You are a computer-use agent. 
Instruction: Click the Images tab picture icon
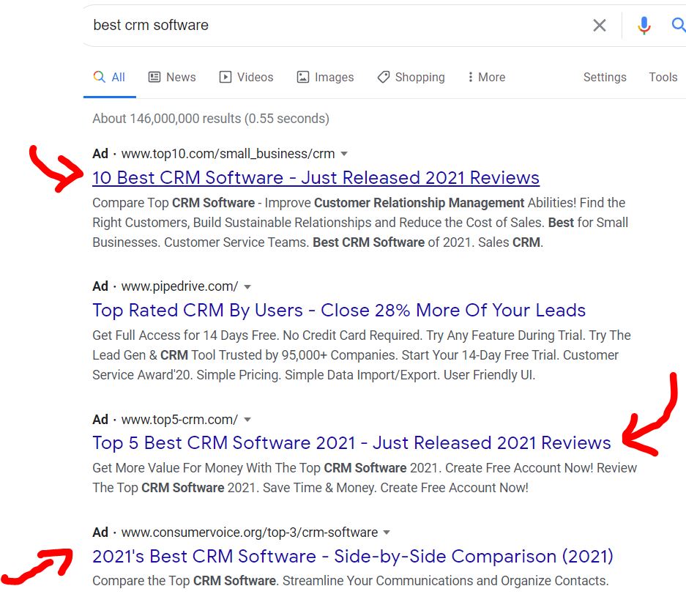coord(303,78)
